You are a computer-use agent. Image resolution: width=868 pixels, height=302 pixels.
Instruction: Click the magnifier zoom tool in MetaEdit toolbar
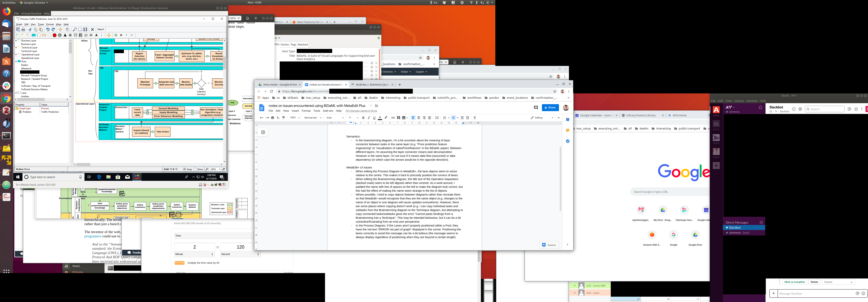click(x=75, y=29)
